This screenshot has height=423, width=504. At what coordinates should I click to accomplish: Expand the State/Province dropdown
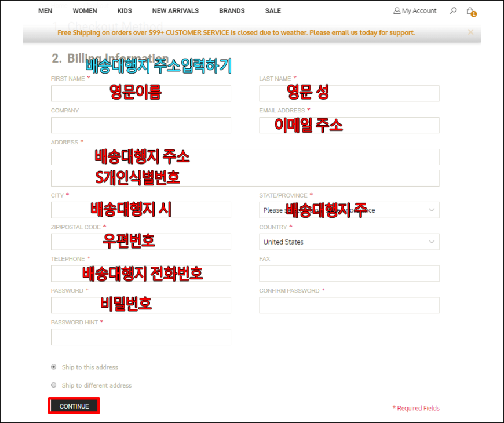pyautogui.click(x=349, y=210)
